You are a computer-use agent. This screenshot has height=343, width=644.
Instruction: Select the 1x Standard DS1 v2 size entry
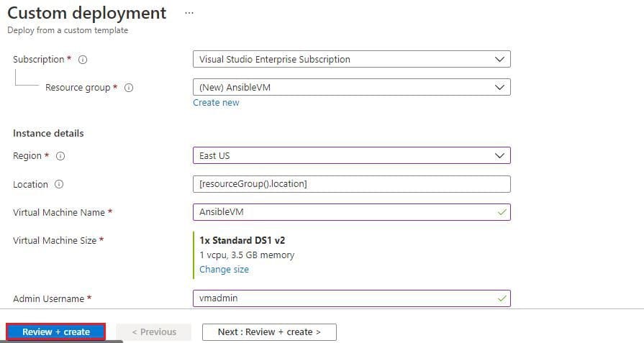[242, 240]
